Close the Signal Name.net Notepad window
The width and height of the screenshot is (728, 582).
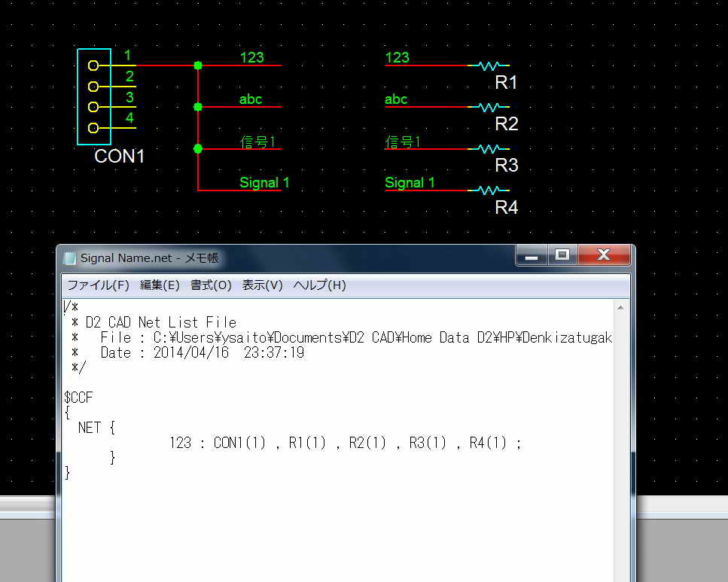tap(604, 255)
